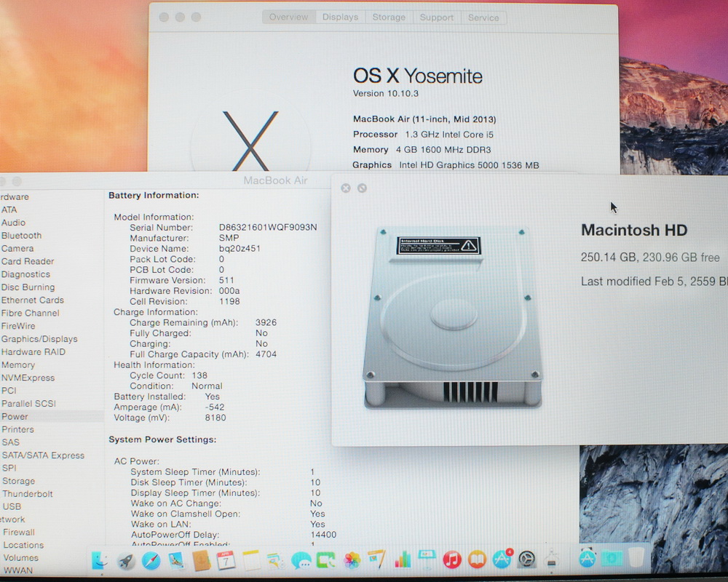This screenshot has height=582, width=728.
Task: Select Hardware RAID in sidebar
Action: pos(33,352)
